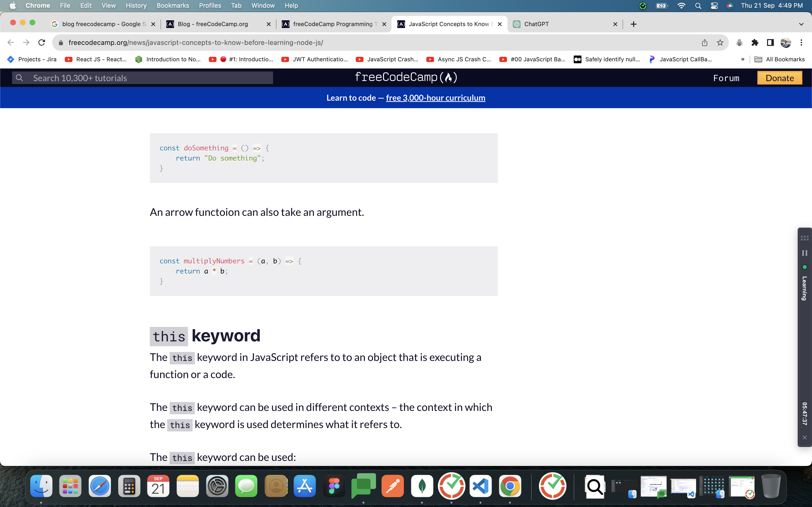Bookmark the page with the star icon
Screen dimensions: 812x507
[720, 42]
